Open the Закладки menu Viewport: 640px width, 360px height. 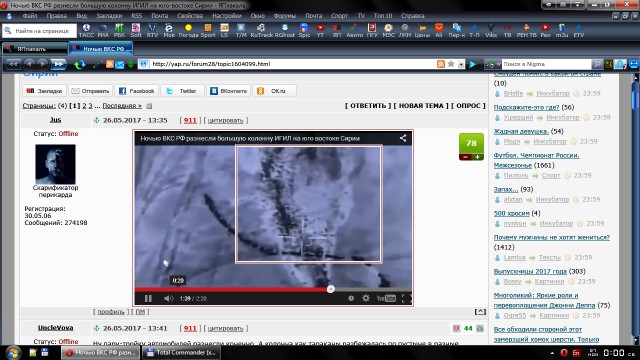[109, 16]
